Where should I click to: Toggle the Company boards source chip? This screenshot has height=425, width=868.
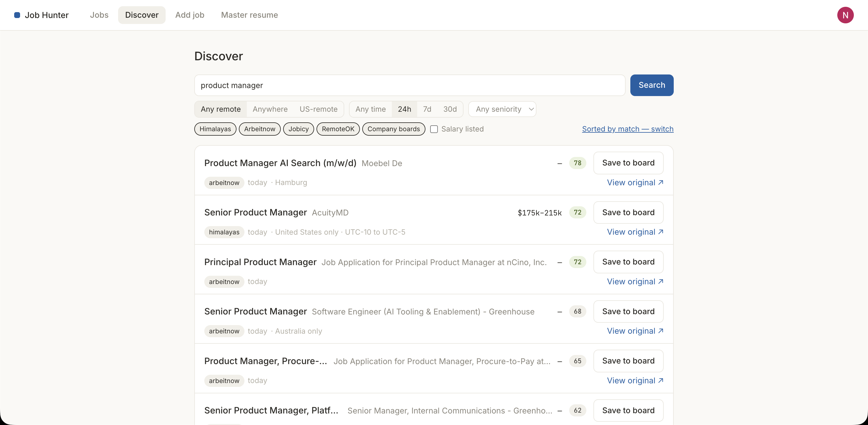click(394, 129)
